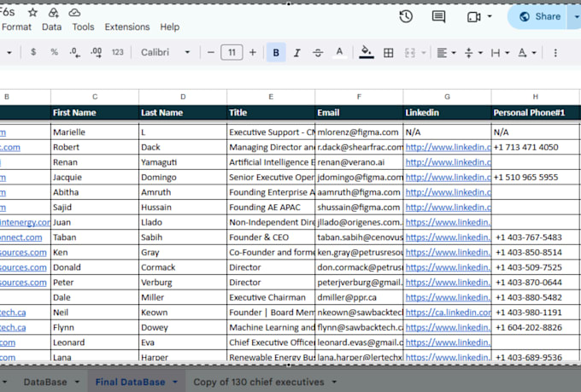The height and width of the screenshot is (392, 581).
Task: Expand merge cells options arrow
Action: pos(424,53)
